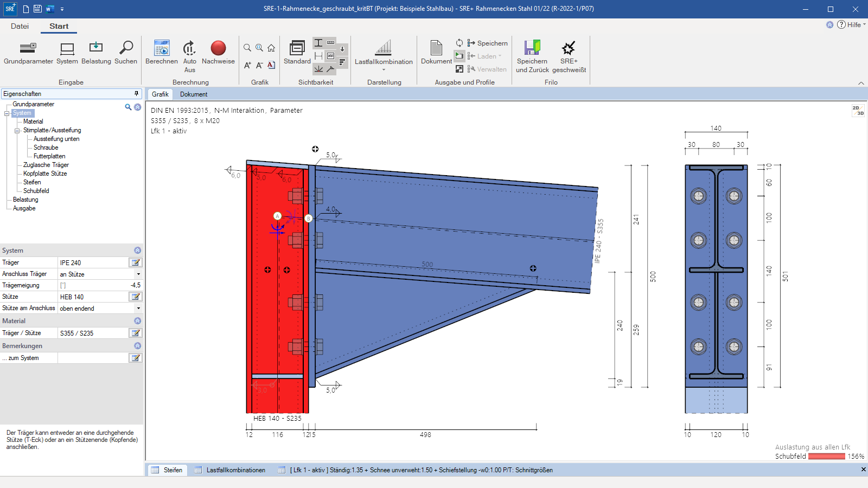The image size is (868, 488).
Task: Open the Belastung ribbon icon
Action: pyautogui.click(x=96, y=48)
